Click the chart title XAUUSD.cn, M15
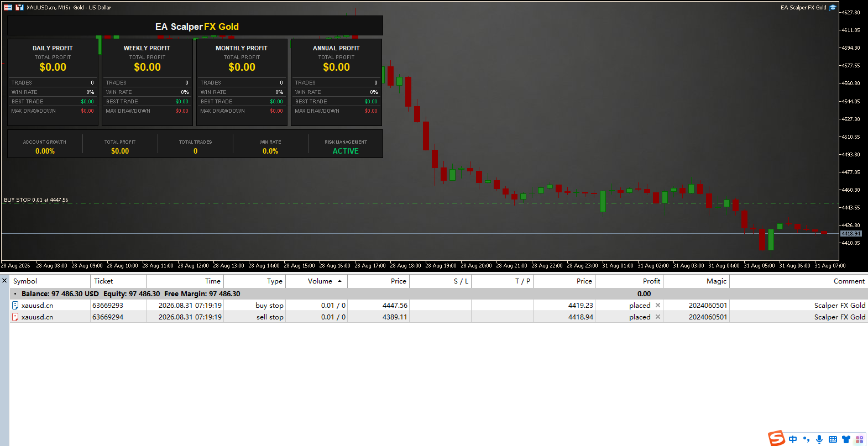The height and width of the screenshot is (446, 868). tap(69, 8)
